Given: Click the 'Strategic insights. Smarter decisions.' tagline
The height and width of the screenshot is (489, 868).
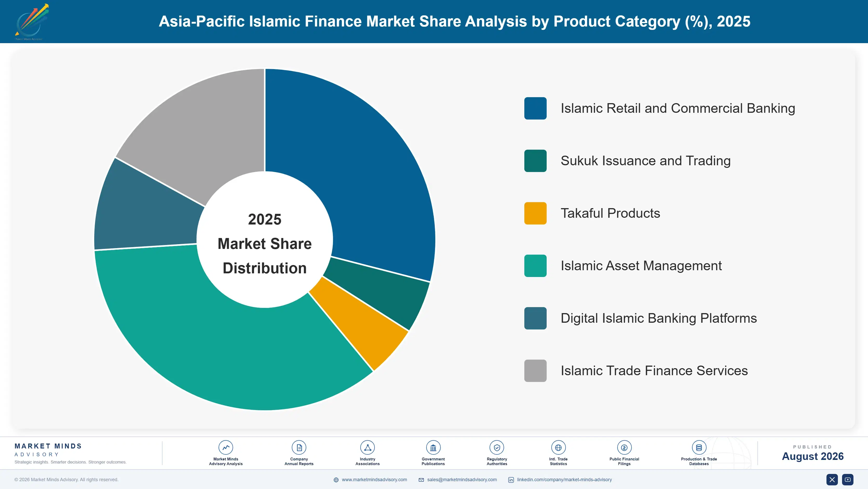Looking at the screenshot, I should pos(70,462).
